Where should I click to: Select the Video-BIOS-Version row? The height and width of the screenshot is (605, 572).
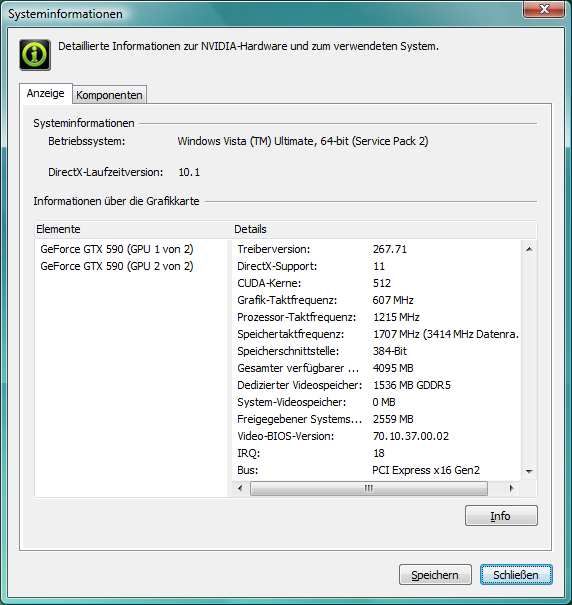point(377,436)
